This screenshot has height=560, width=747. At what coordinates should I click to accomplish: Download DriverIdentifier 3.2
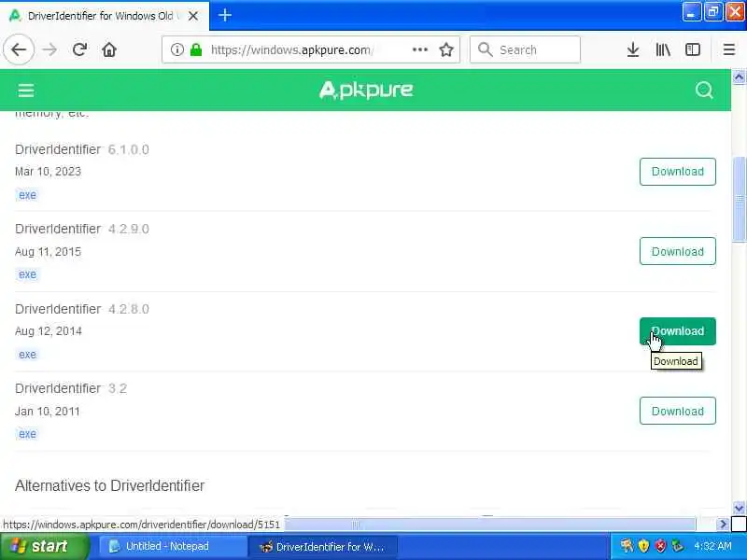[x=678, y=411]
